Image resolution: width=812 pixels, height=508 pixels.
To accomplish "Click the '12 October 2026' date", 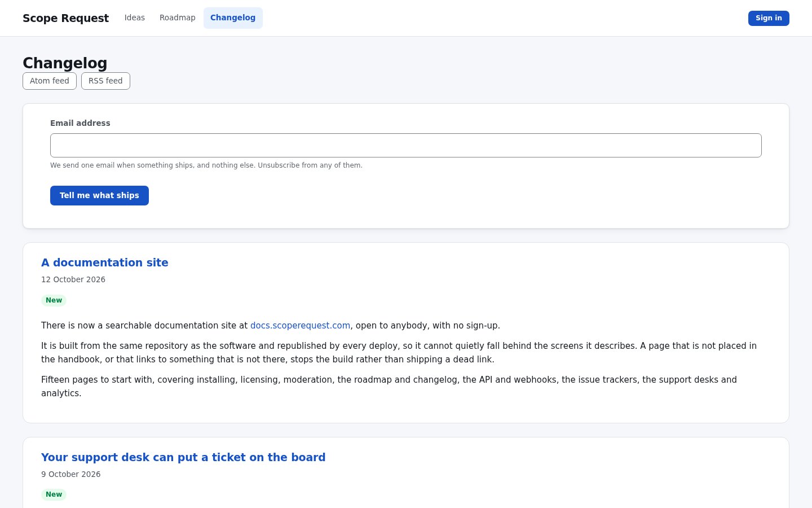I will 73,279.
